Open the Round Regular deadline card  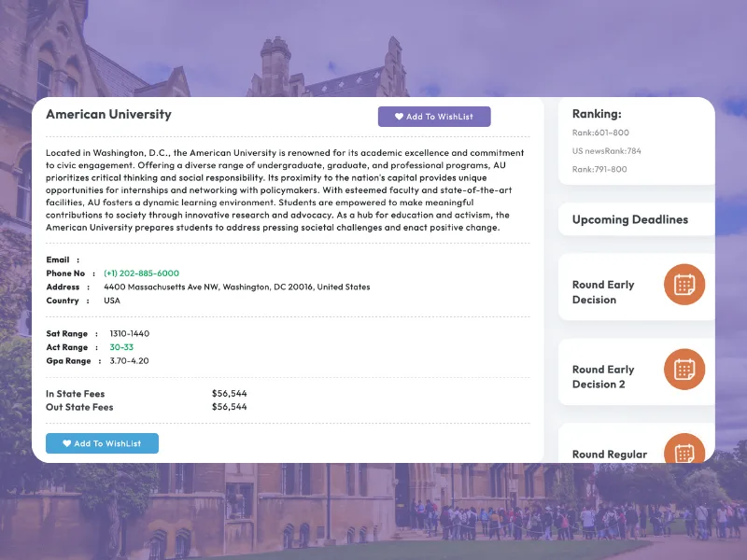616,454
